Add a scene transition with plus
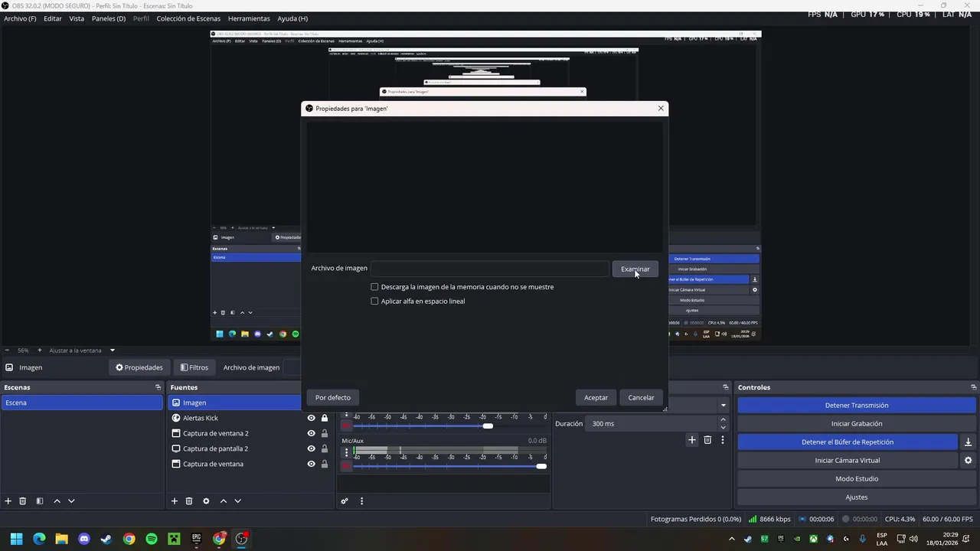 [x=692, y=440]
